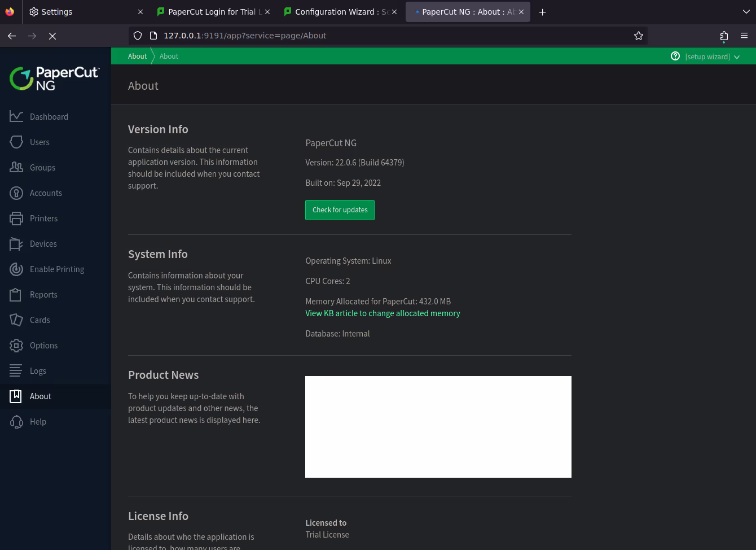
Task: Click the tracking protection shield icon
Action: (x=138, y=36)
